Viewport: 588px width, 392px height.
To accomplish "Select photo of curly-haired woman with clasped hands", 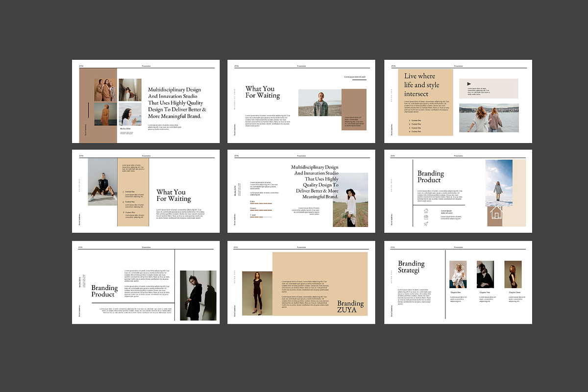I will (x=130, y=115).
